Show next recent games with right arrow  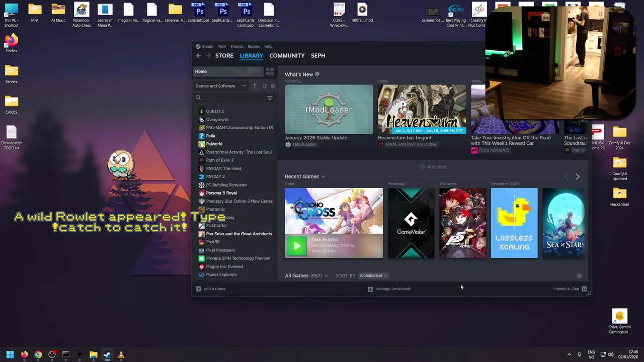[x=578, y=177]
